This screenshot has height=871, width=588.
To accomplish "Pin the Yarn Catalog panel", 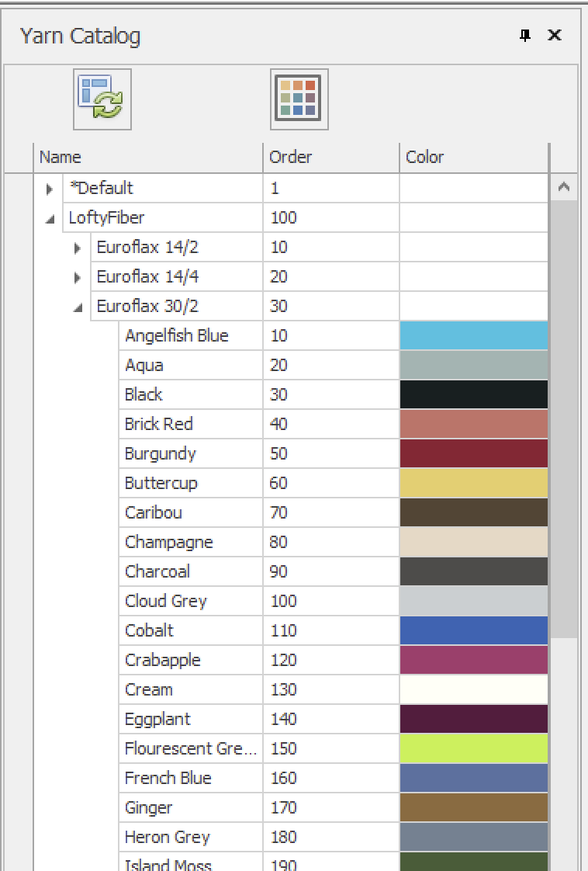I will 526,36.
